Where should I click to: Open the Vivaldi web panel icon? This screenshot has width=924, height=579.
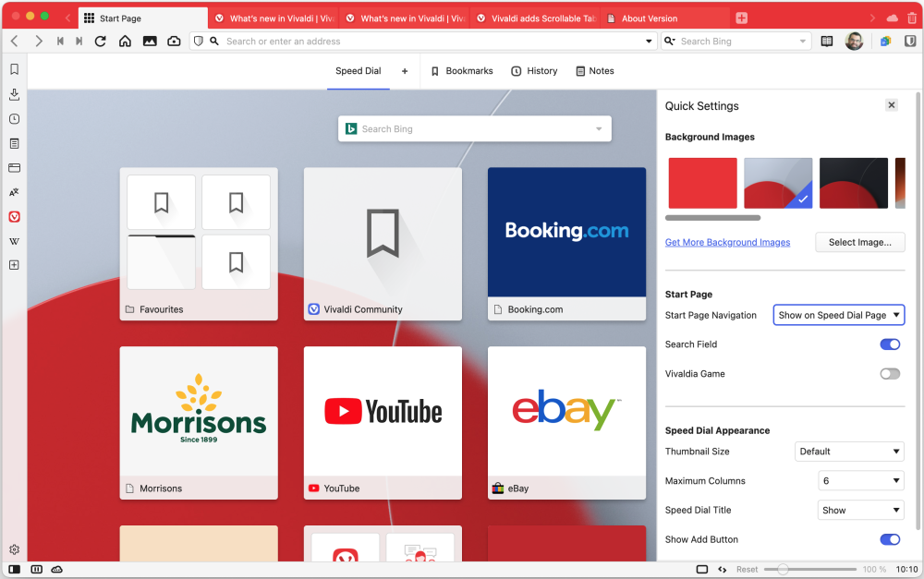(x=14, y=217)
